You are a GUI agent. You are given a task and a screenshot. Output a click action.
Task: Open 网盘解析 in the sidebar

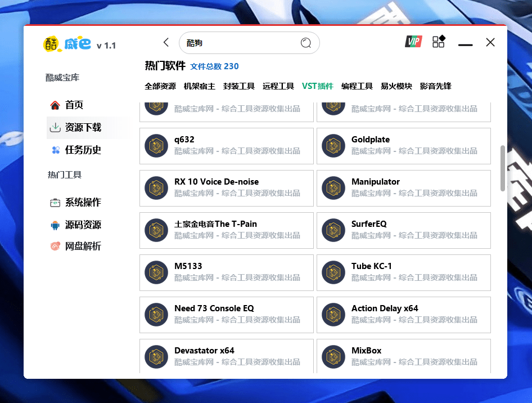pos(83,246)
